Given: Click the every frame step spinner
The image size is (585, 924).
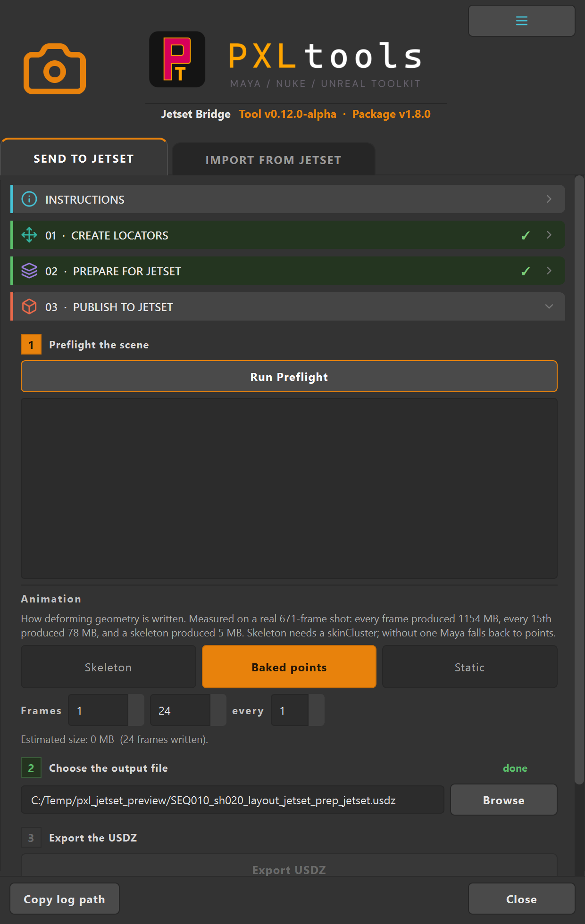Looking at the screenshot, I should click(317, 710).
